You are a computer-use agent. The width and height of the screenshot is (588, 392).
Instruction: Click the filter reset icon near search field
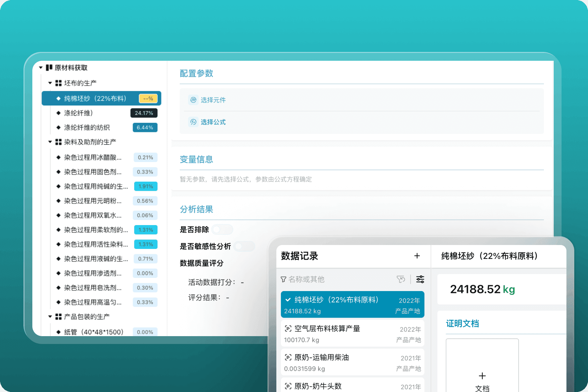pyautogui.click(x=401, y=279)
